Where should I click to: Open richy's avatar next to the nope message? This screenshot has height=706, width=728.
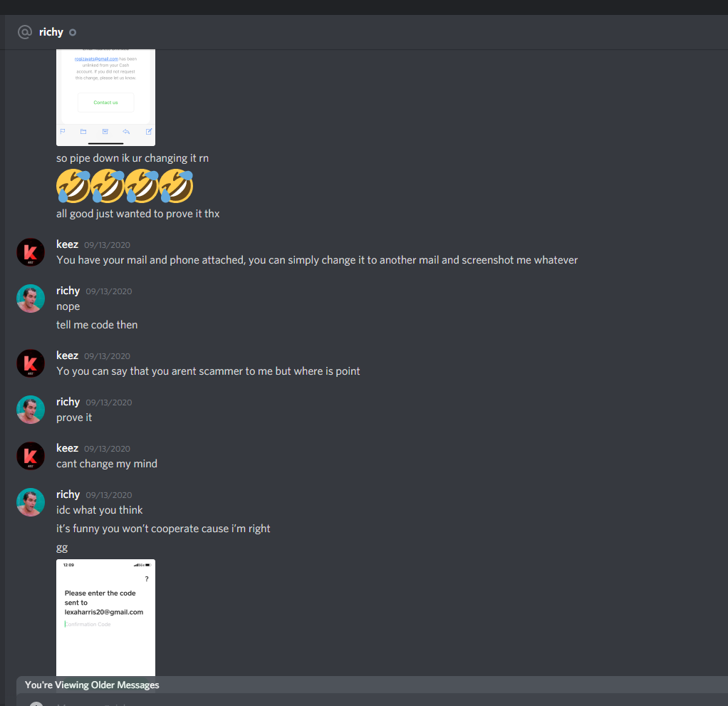pyautogui.click(x=31, y=299)
